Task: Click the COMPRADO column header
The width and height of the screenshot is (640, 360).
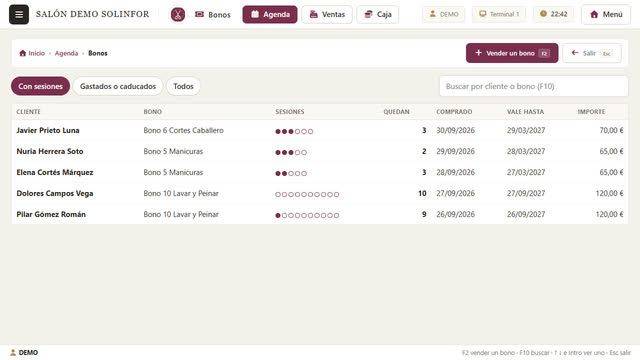Action: pyautogui.click(x=454, y=111)
